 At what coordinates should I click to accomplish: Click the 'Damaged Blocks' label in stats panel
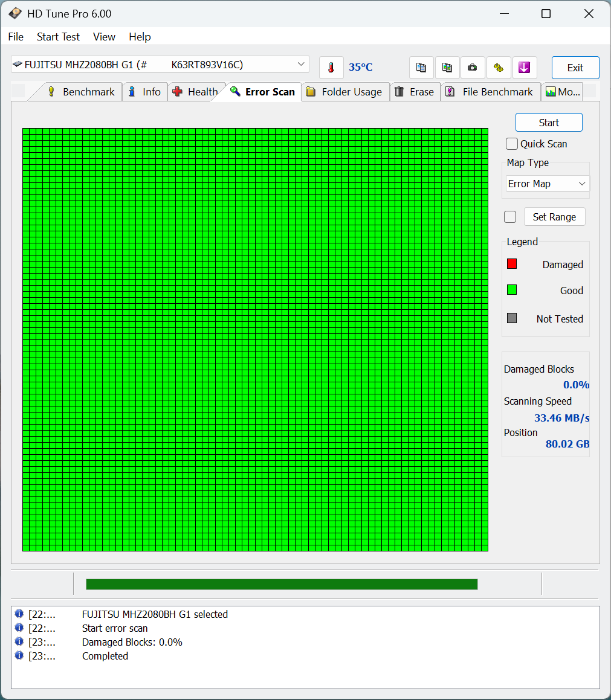538,369
